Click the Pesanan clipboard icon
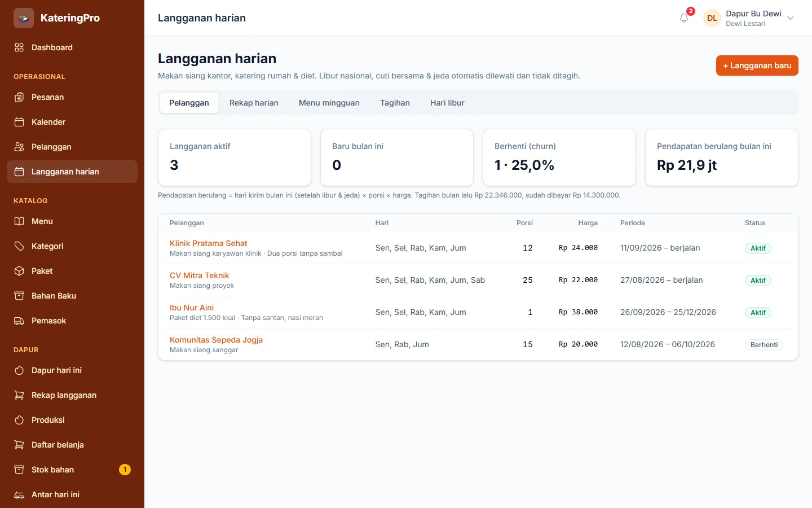Viewport: 812px width, 508px height. pyautogui.click(x=19, y=97)
